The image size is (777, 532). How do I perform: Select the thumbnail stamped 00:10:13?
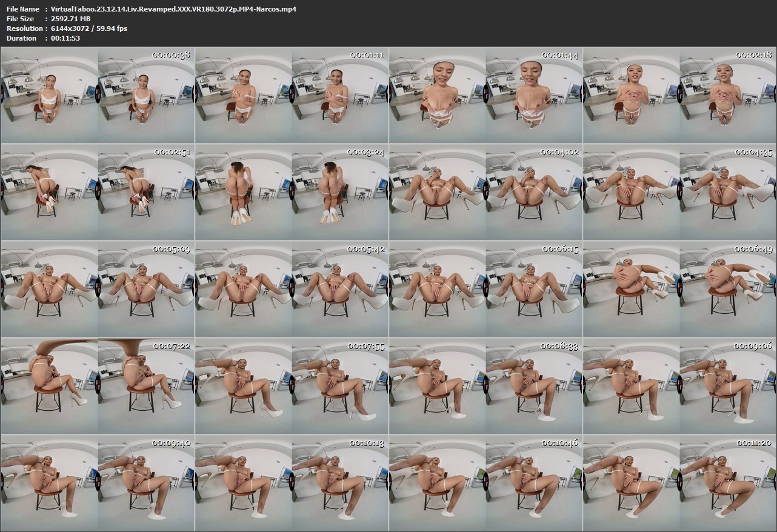tap(292, 483)
